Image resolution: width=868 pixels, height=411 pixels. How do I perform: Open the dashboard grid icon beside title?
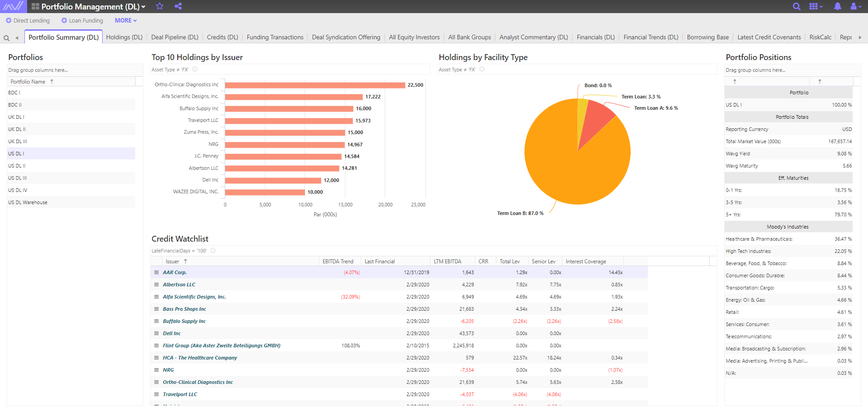(x=35, y=6)
